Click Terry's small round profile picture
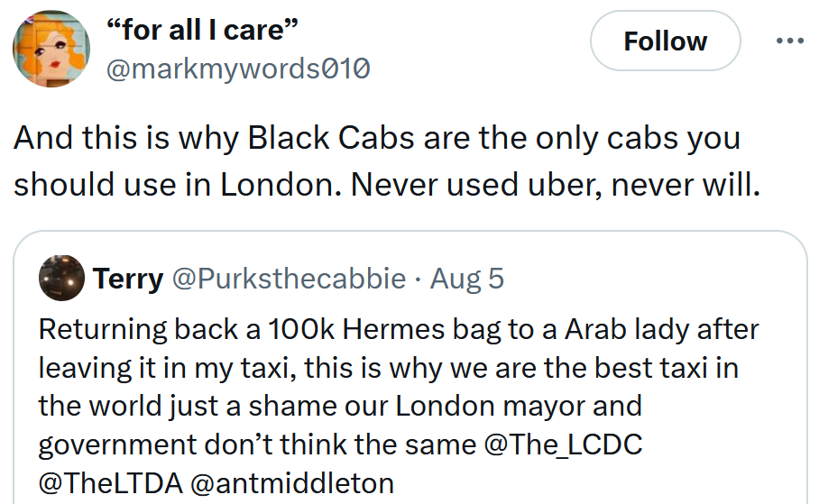This screenshot has height=504, width=819. (x=61, y=279)
